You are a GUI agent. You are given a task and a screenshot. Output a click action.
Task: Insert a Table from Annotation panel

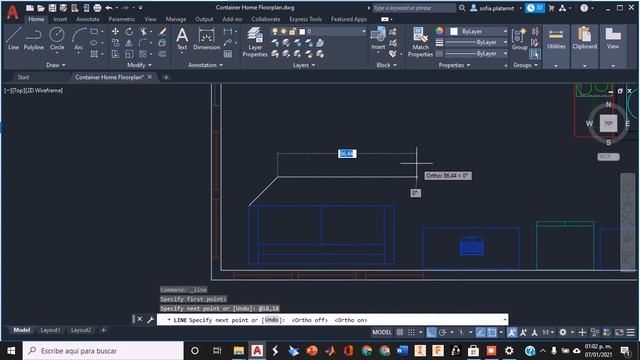tap(228, 54)
